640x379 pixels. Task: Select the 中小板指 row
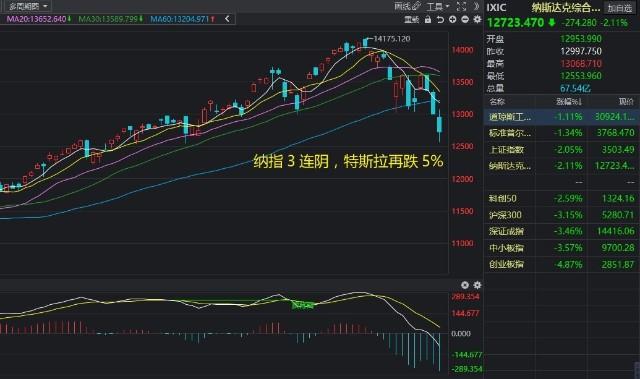tap(562, 248)
